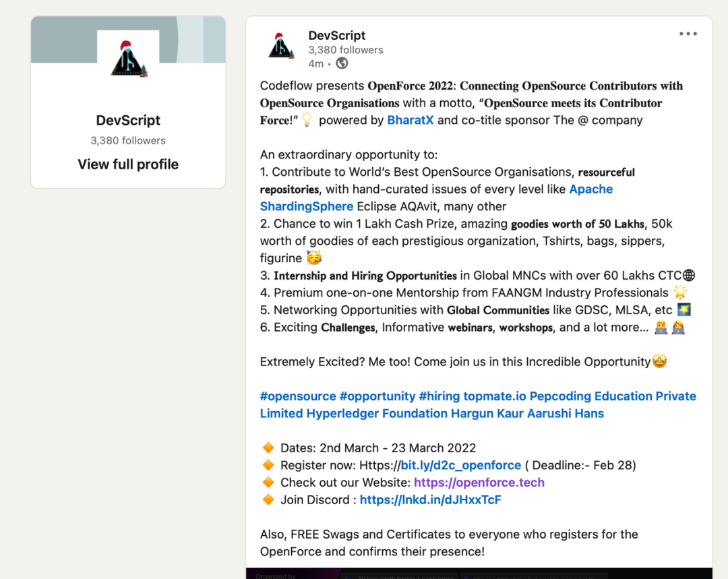
Task: Click the DevScript logo in post header
Action: pyautogui.click(x=281, y=47)
